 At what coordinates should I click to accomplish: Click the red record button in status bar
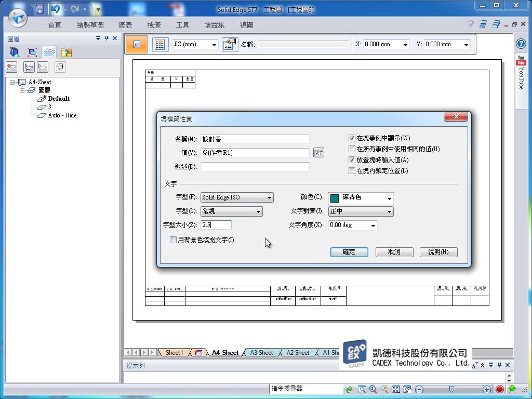(499, 389)
